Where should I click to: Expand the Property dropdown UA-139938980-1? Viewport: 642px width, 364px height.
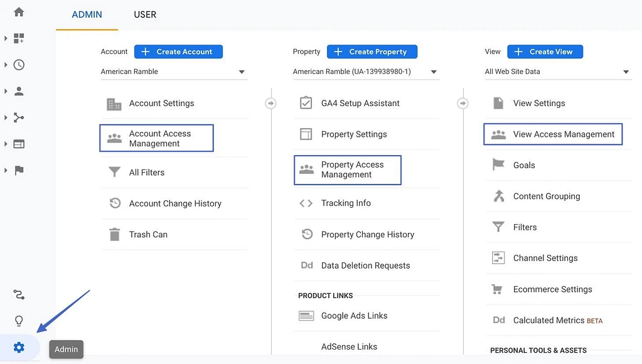click(365, 72)
